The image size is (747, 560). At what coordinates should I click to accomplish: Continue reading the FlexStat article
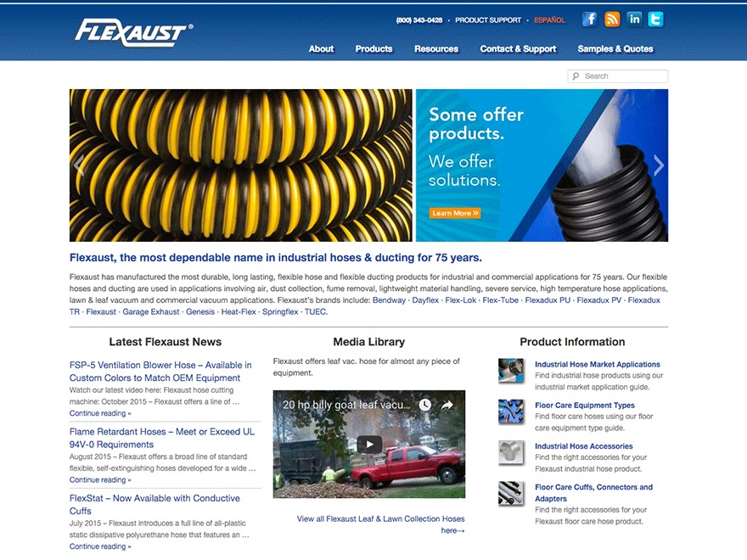pyautogui.click(x=100, y=546)
